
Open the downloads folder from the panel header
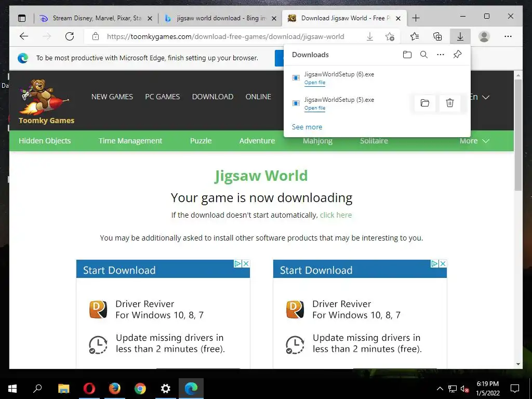[407, 55]
